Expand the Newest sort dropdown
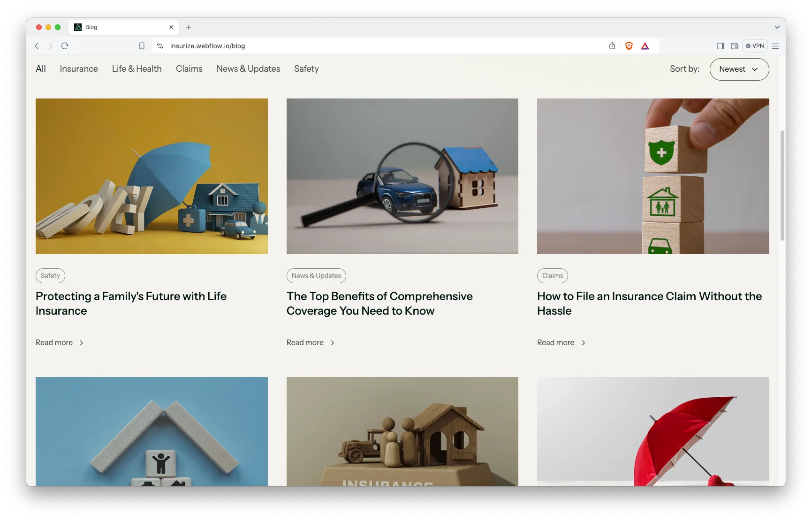812x521 pixels. coord(739,69)
